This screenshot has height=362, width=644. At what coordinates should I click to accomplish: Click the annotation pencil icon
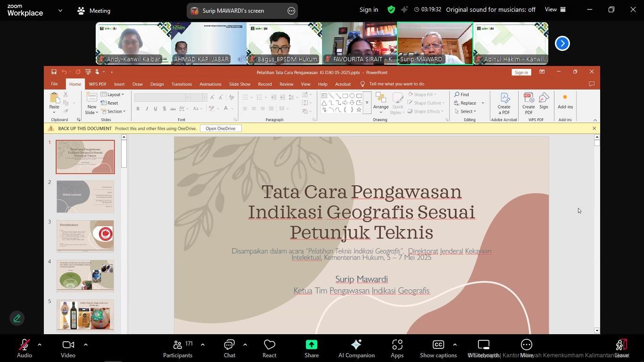(x=17, y=319)
